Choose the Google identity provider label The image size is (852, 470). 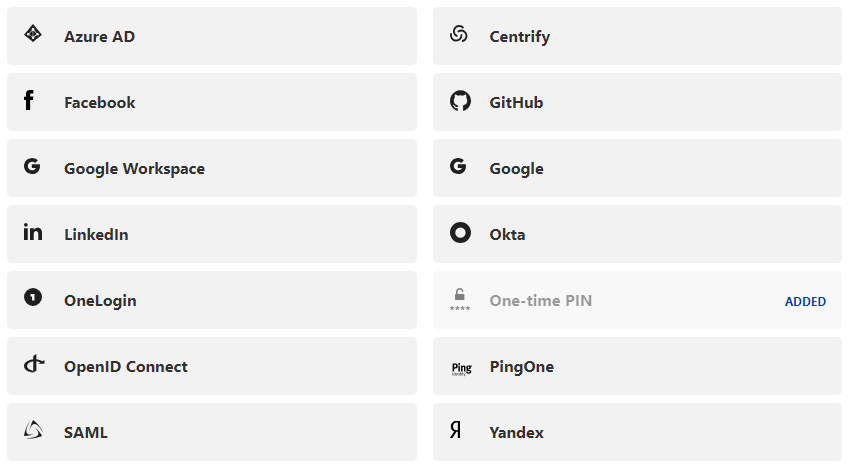pos(516,169)
